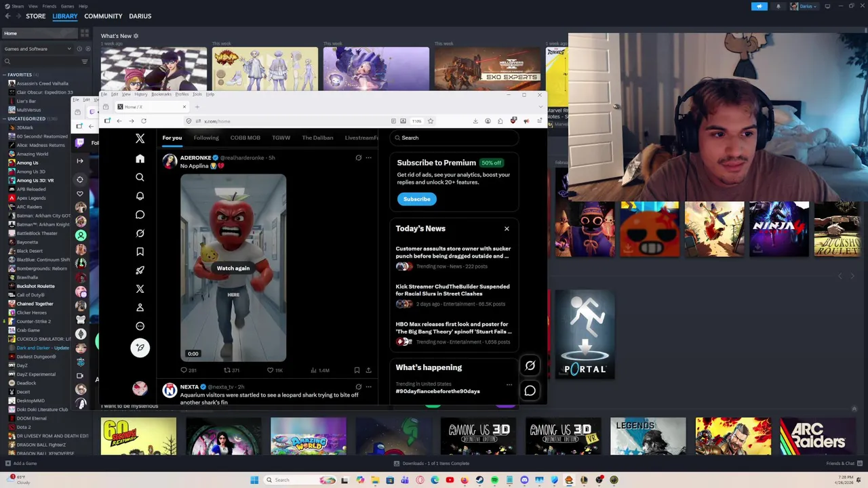
Task: Open the floating Messages chat button
Action: (x=530, y=390)
